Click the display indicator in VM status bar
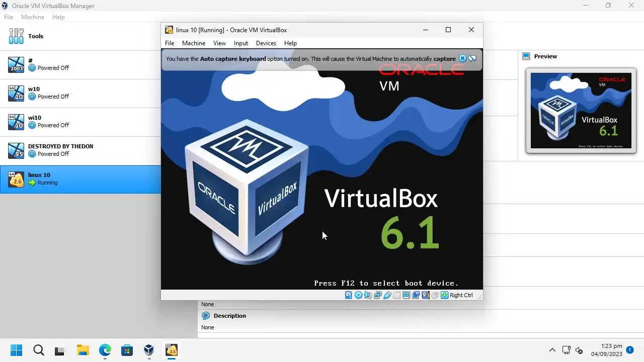Image resolution: width=644 pixels, height=362 pixels. pos(407,295)
